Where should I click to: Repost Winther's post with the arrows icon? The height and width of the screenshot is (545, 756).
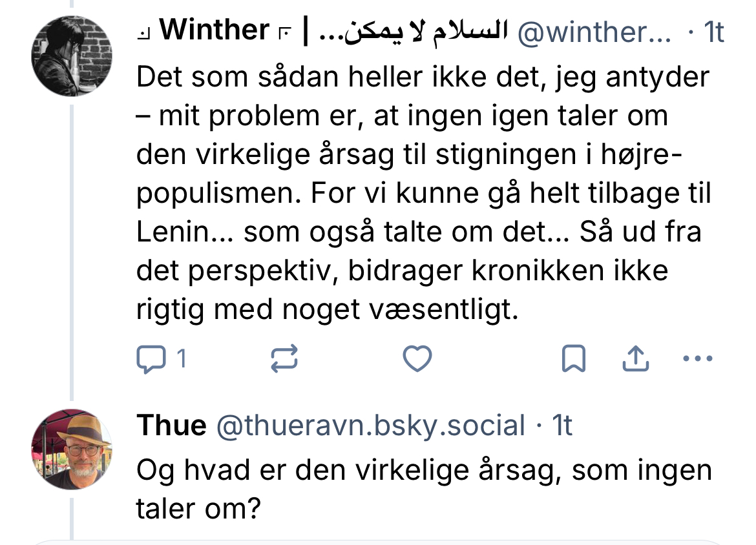(284, 359)
